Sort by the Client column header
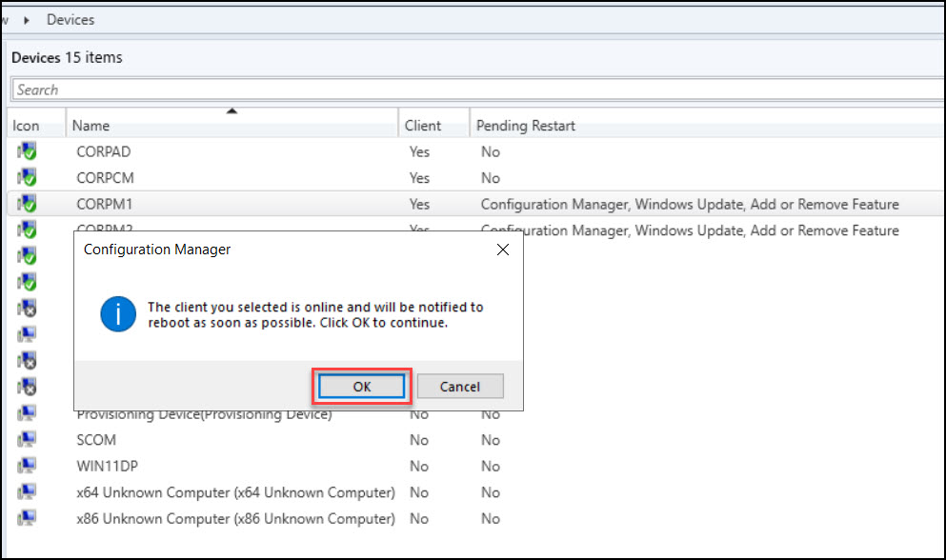This screenshot has height=560, width=946. coord(433,125)
